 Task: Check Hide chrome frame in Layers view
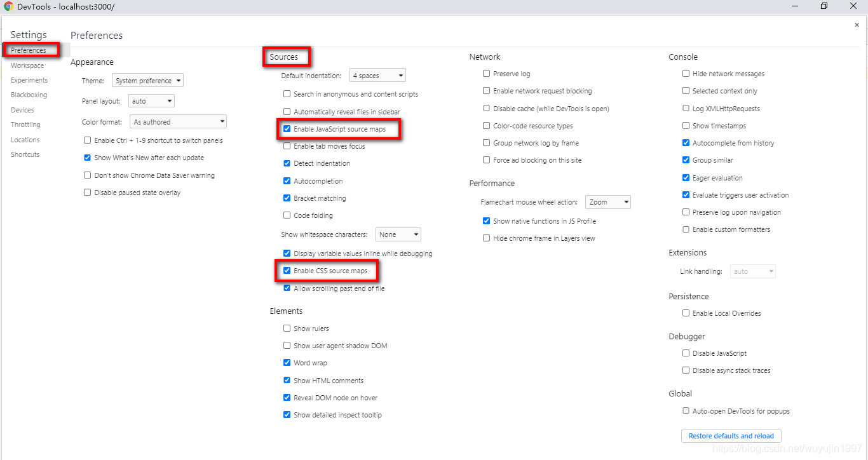[x=486, y=238]
